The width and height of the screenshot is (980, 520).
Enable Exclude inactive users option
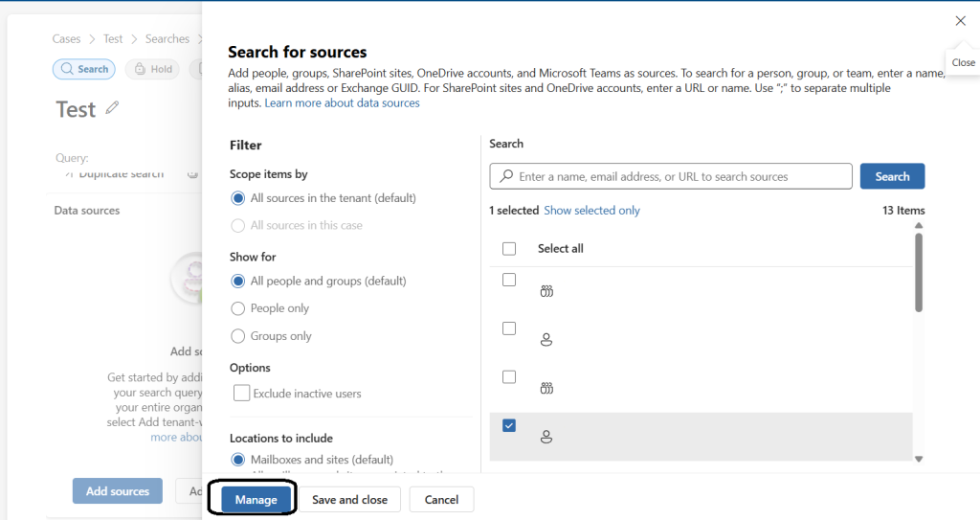pyautogui.click(x=242, y=394)
